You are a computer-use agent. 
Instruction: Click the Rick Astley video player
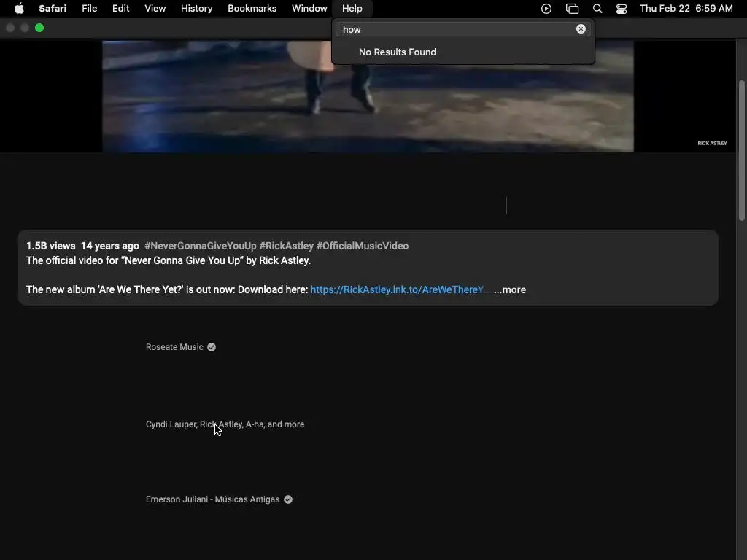368,97
